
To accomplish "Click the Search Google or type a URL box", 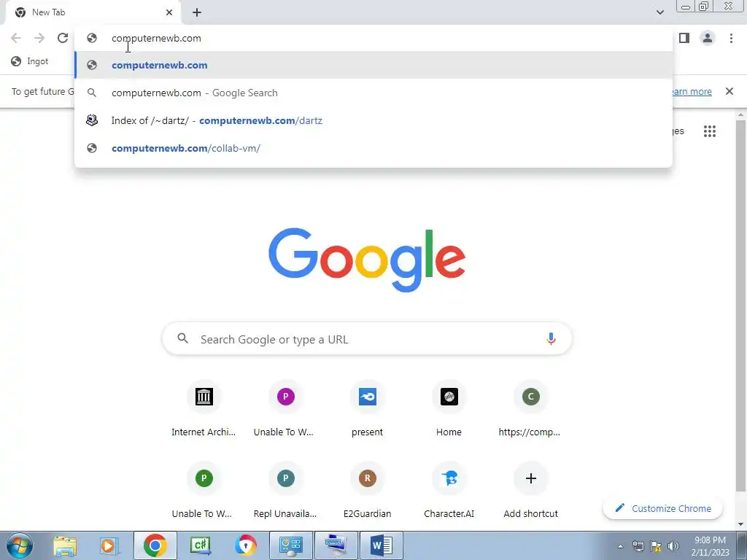I will click(367, 339).
